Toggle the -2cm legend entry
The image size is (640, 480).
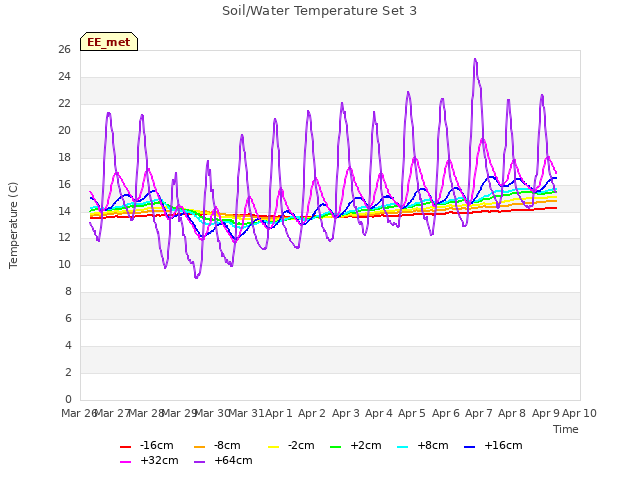point(291,445)
